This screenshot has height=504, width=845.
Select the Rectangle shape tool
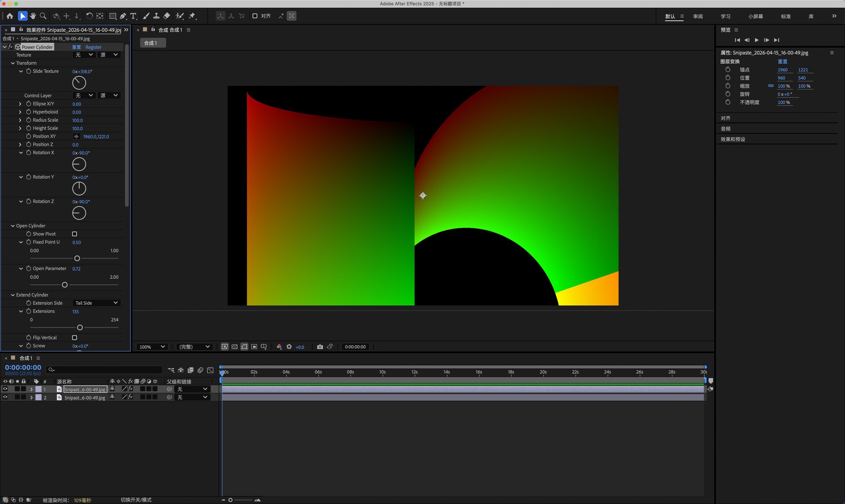pos(113,16)
